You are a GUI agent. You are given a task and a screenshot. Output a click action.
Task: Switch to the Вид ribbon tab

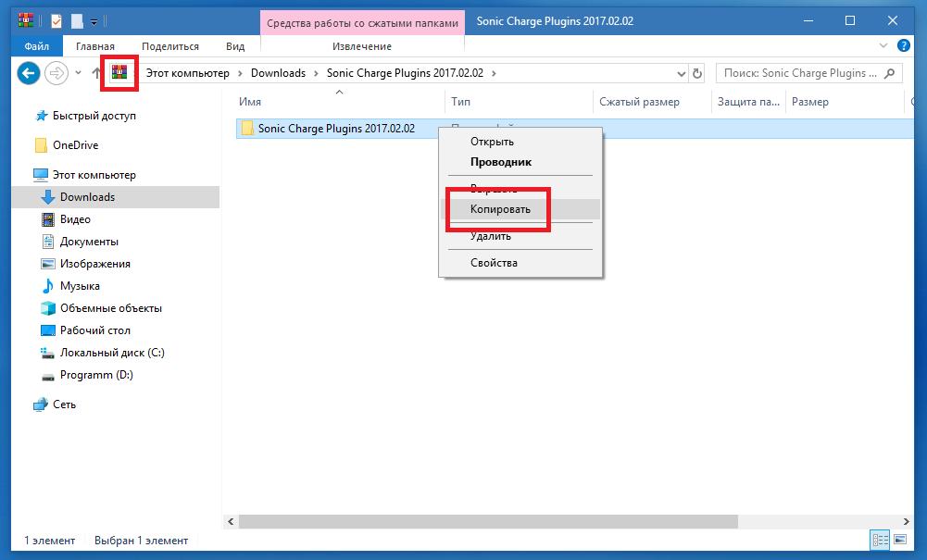pos(235,46)
